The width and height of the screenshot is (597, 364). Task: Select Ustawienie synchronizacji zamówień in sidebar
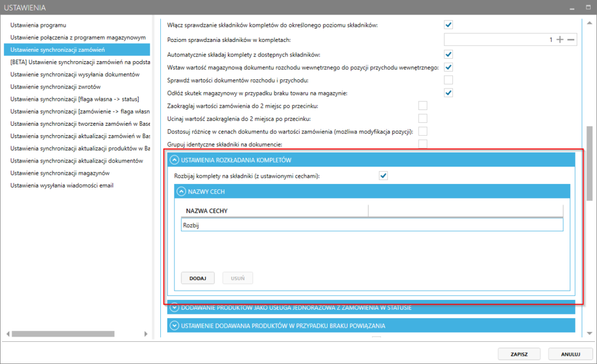(x=77, y=50)
